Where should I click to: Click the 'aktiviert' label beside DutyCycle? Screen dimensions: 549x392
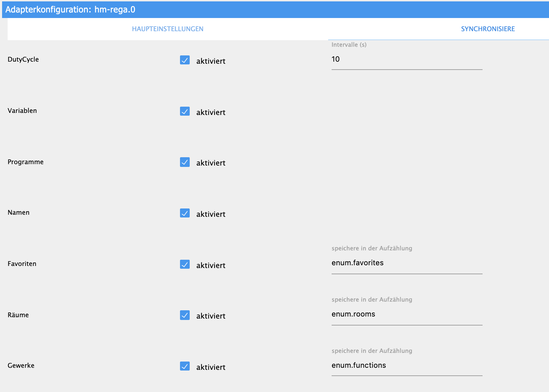(211, 61)
